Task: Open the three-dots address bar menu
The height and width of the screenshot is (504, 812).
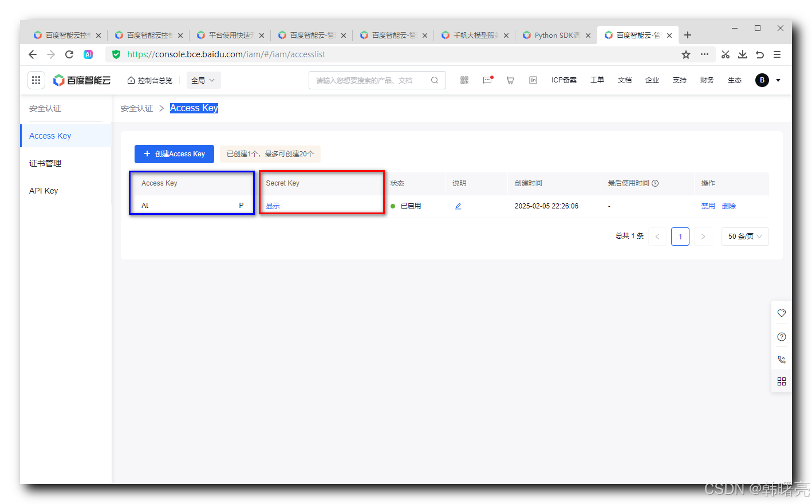Action: coord(704,54)
